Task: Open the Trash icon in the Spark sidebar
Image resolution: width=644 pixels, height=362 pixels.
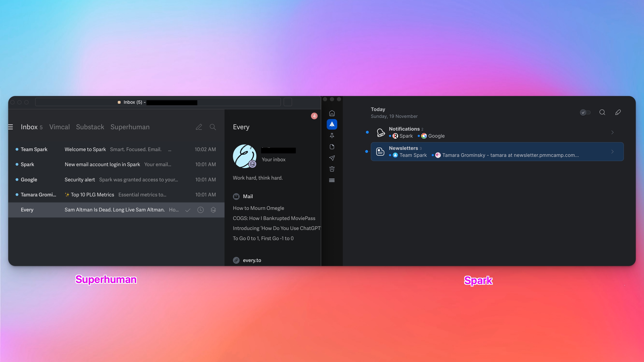Action: (332, 169)
